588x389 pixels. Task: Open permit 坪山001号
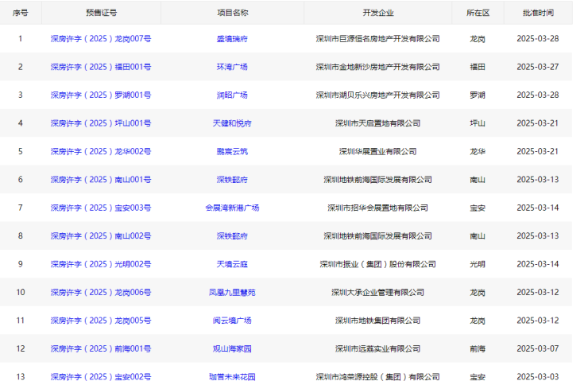100,123
